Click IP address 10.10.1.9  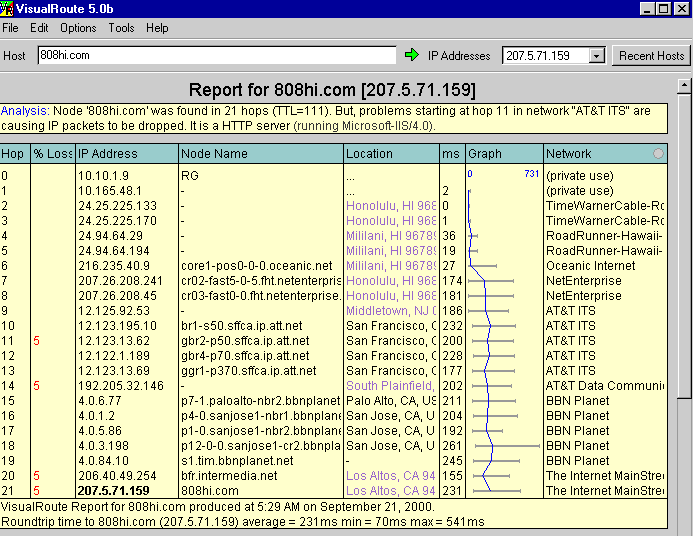click(x=103, y=176)
